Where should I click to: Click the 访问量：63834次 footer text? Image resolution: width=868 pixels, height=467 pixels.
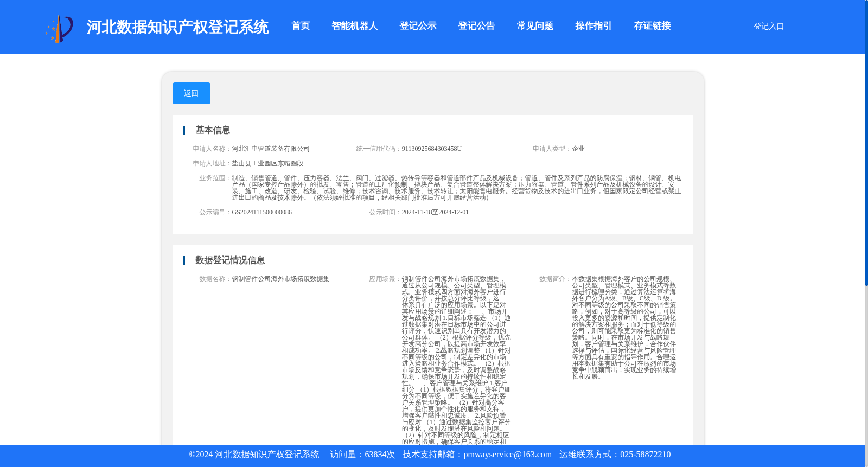coord(362,455)
